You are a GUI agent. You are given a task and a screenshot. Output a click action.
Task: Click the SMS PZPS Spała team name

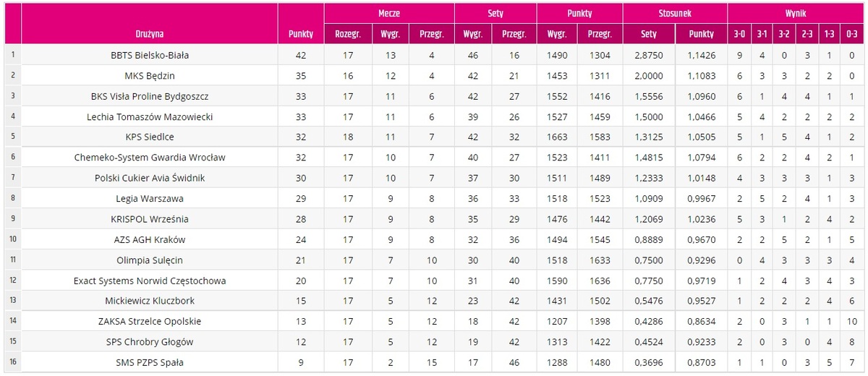click(x=150, y=362)
